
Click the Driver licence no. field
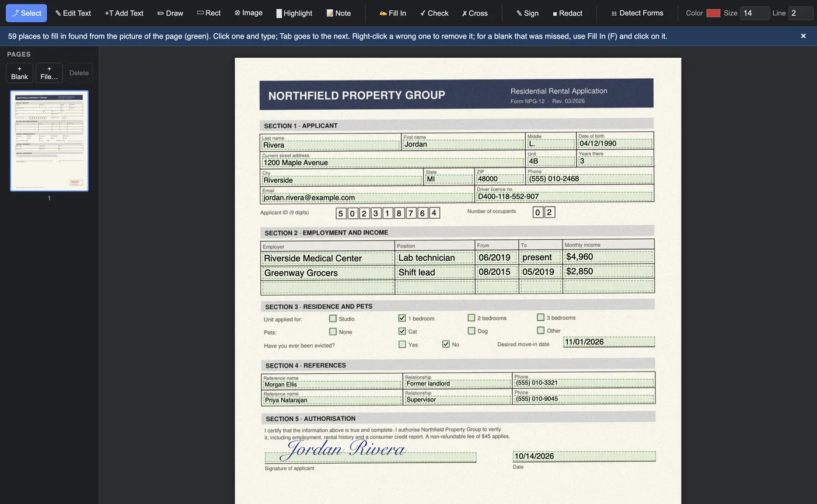564,197
